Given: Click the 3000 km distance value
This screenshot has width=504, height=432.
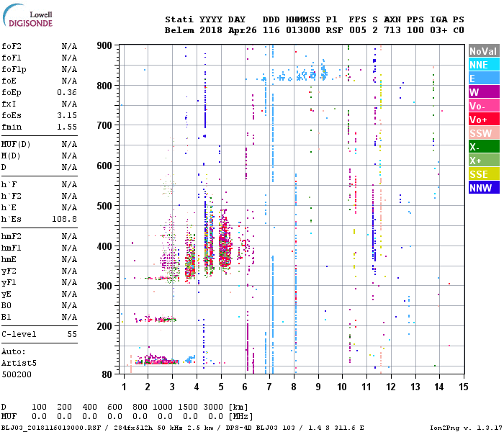Looking at the screenshot, I should 213,407.
